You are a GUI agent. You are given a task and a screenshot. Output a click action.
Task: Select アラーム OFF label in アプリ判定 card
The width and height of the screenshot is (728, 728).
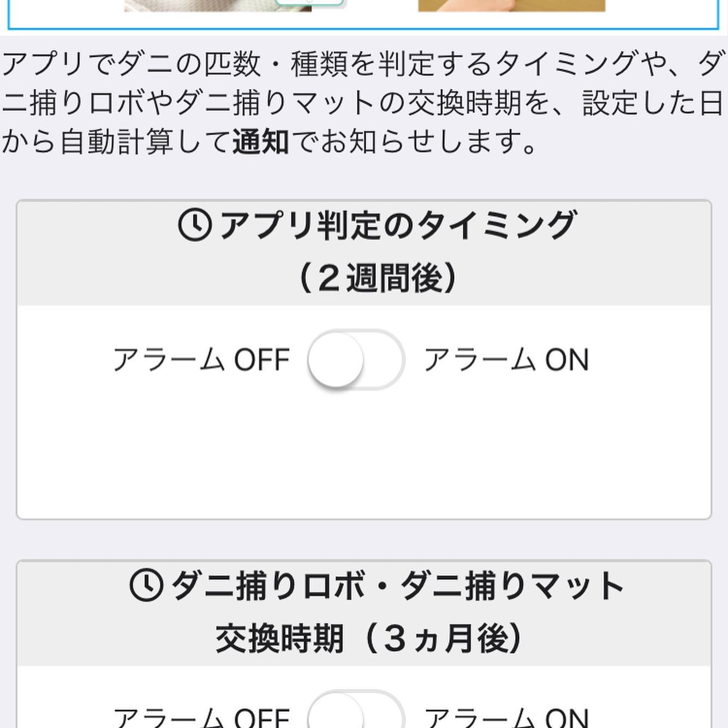click(201, 360)
